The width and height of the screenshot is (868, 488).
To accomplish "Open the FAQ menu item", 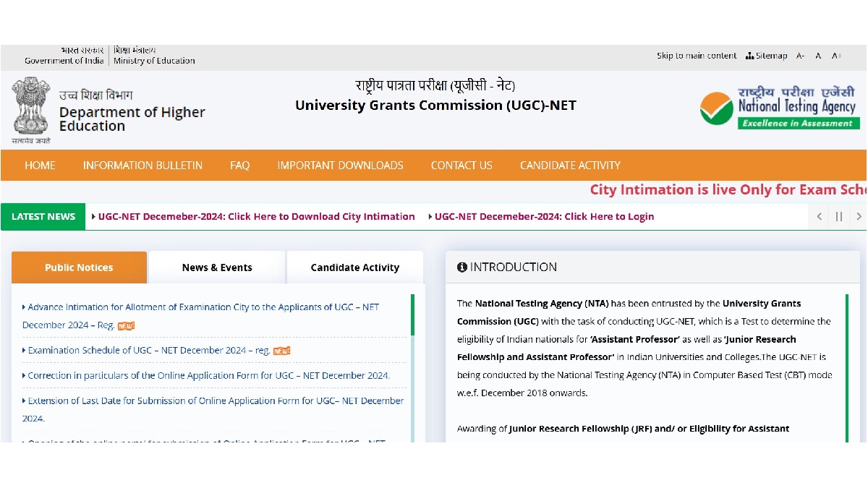I will click(239, 166).
